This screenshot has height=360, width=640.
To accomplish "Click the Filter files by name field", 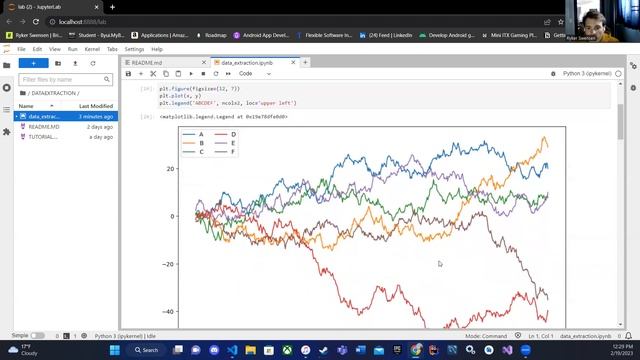I will [65, 80].
